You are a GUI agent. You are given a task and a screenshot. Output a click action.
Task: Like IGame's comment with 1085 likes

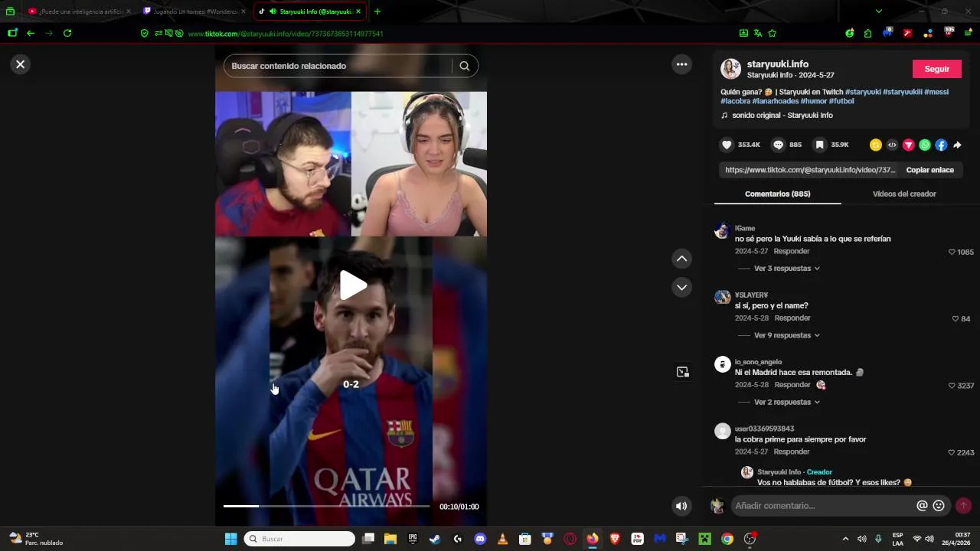tap(952, 252)
